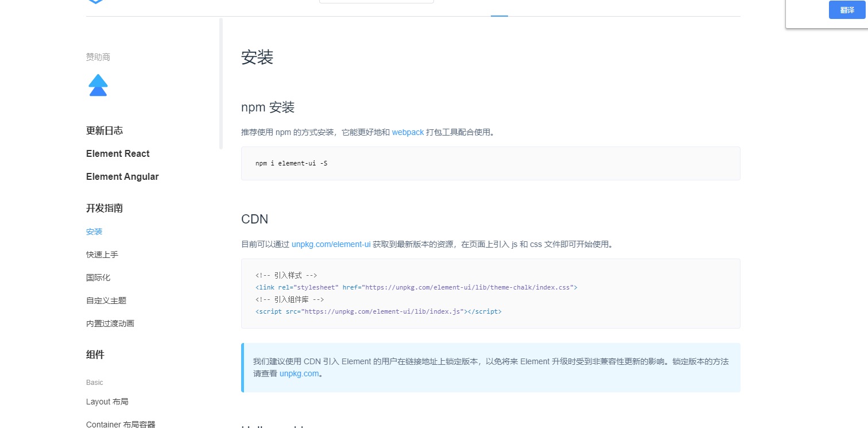
Task: Click the sidebar vertical scrollbar
Action: (221, 84)
